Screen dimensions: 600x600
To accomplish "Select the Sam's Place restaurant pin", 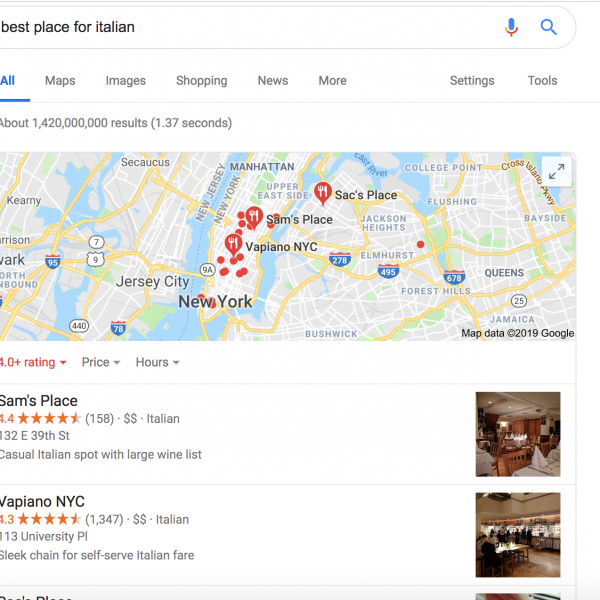I will point(254,217).
